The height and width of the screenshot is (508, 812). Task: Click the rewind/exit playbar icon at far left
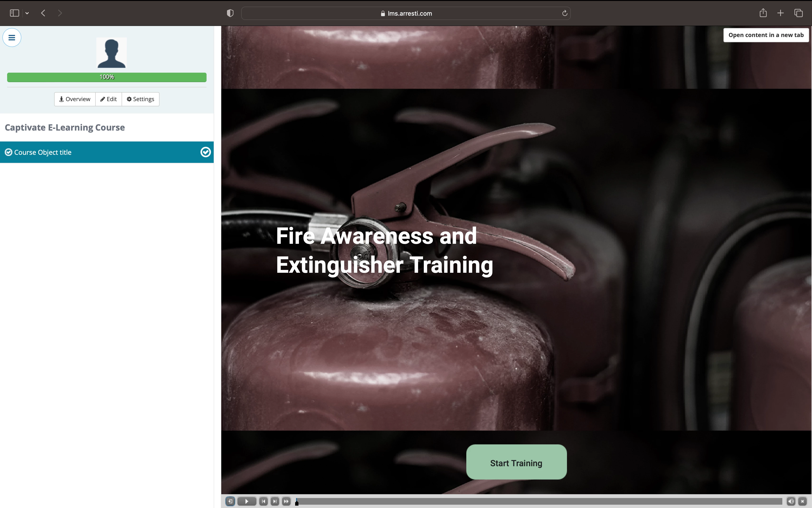tap(230, 501)
